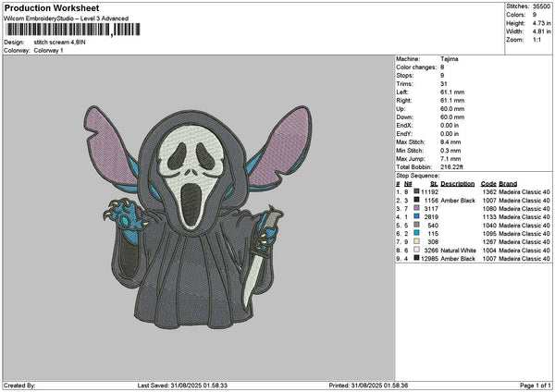Click the Max Stitch value '8.4 mm'

click(x=450, y=142)
